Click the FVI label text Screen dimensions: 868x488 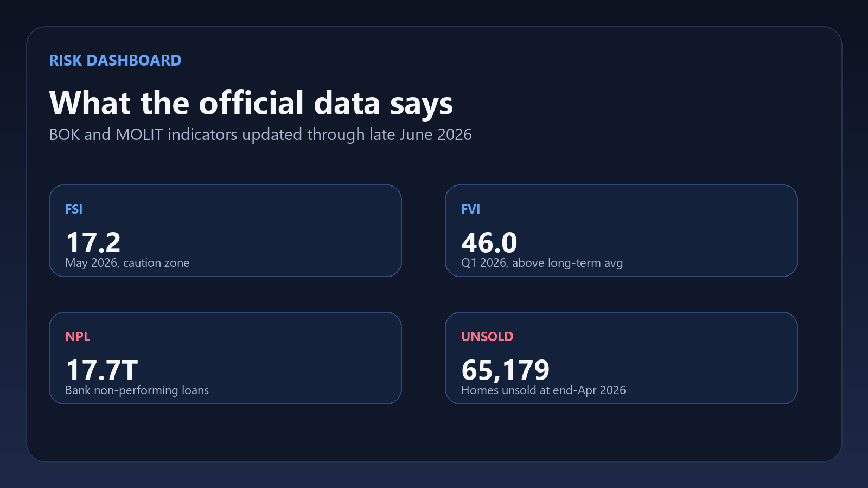471,209
